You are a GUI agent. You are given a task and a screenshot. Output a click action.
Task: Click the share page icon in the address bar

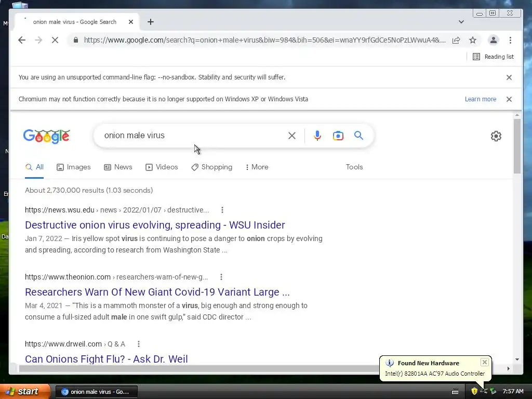pyautogui.click(x=456, y=40)
